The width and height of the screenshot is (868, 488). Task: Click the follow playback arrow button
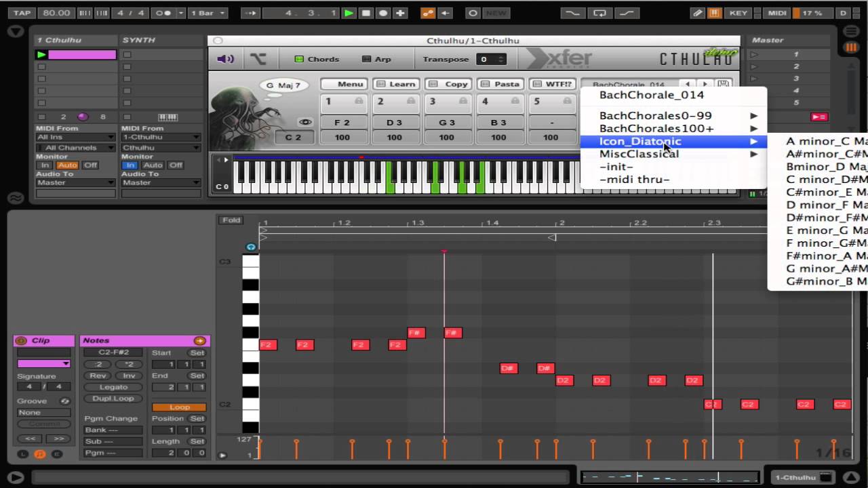pos(250,13)
